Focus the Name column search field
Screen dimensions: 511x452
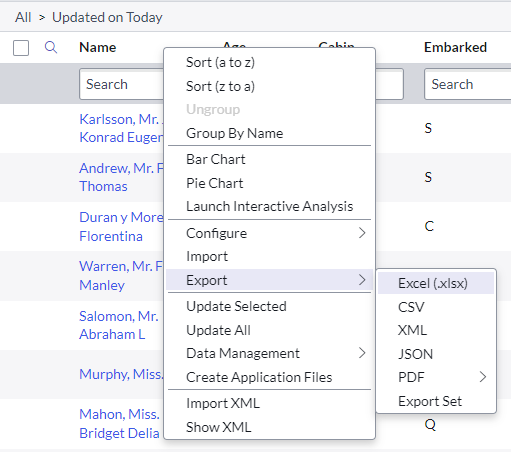[121, 84]
